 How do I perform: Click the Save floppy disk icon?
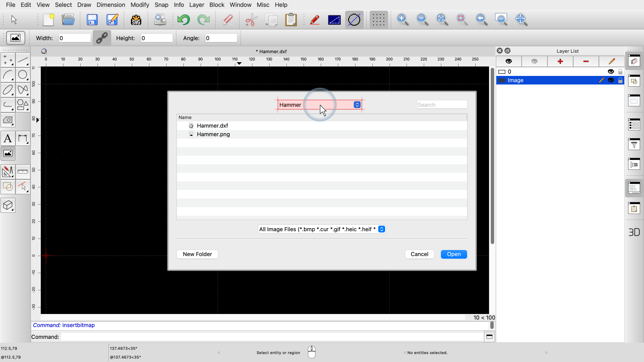92,20
